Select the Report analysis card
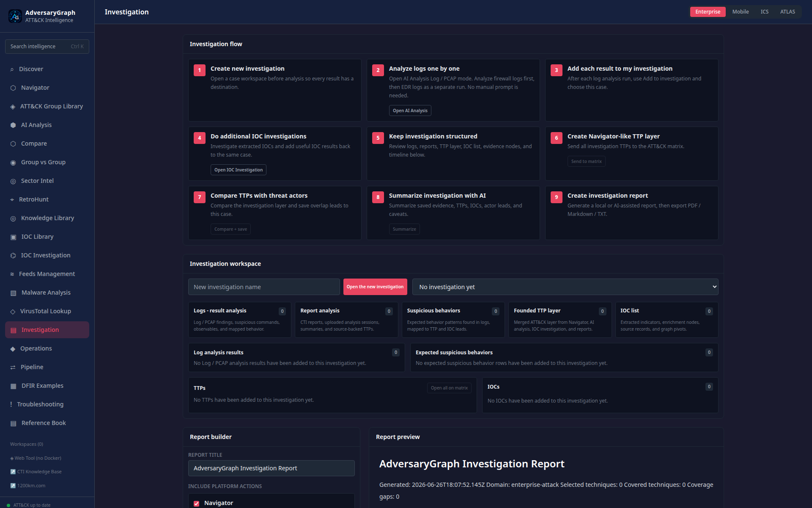 [346, 320]
